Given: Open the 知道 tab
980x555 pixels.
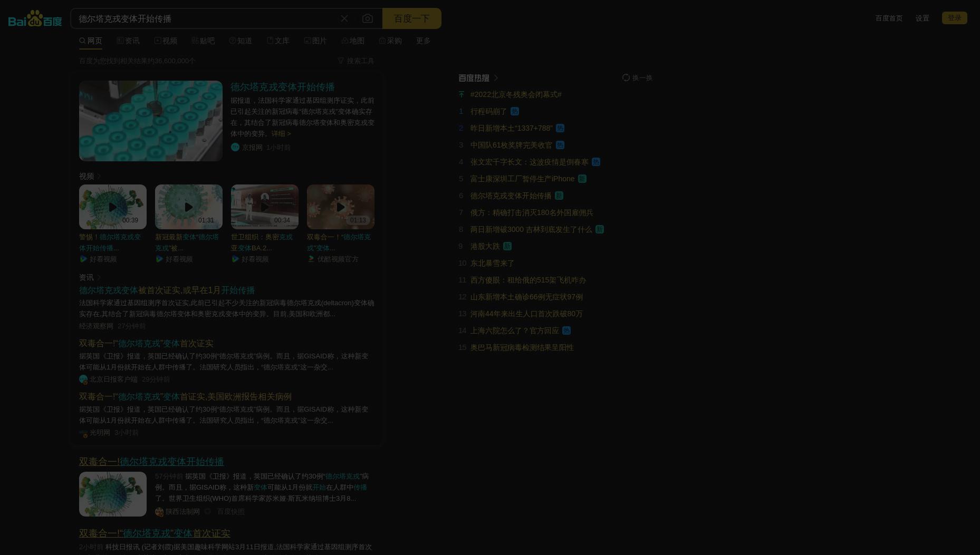Looking at the screenshot, I should pyautogui.click(x=241, y=41).
